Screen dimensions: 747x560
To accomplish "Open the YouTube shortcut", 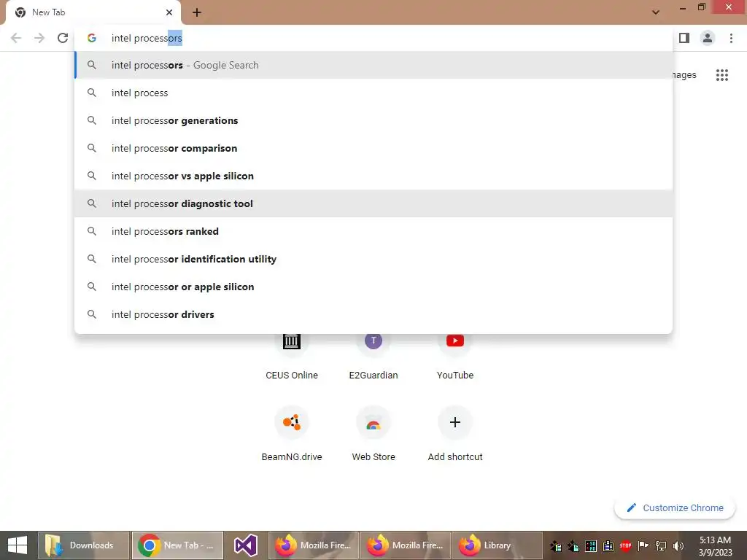I will (455, 357).
